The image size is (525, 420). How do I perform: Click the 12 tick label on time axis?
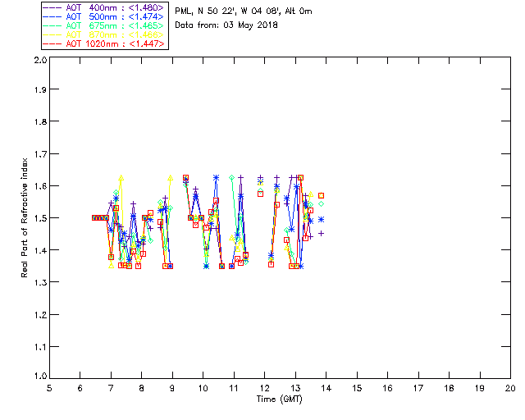pyautogui.click(x=264, y=388)
